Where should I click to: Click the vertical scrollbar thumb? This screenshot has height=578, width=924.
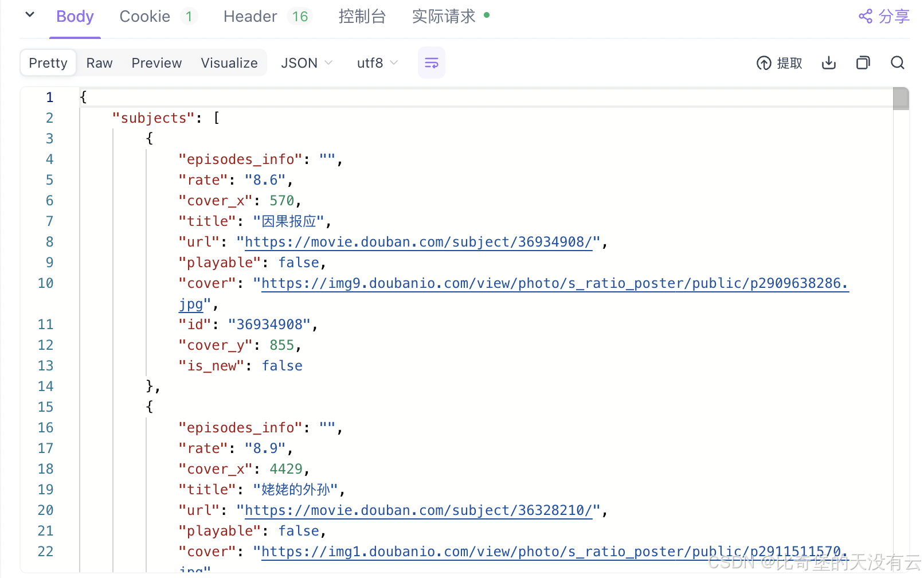[x=901, y=98]
